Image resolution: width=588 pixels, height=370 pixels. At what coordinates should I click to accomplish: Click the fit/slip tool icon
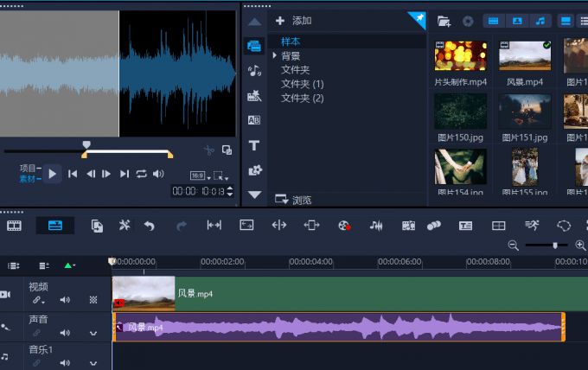(x=214, y=225)
